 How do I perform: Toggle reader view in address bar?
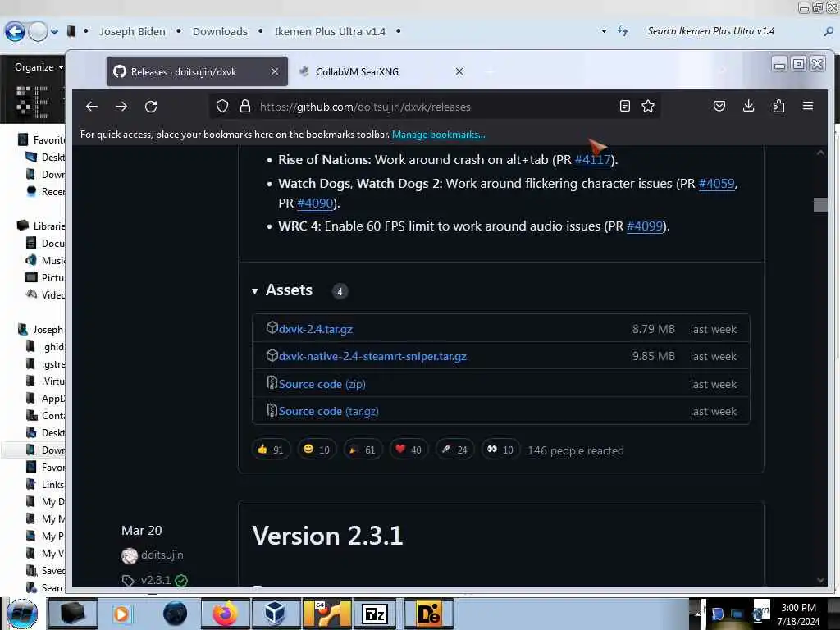click(624, 106)
